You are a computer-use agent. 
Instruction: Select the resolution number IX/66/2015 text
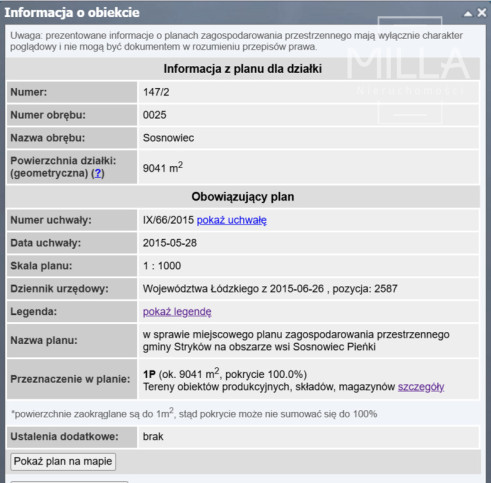point(168,220)
